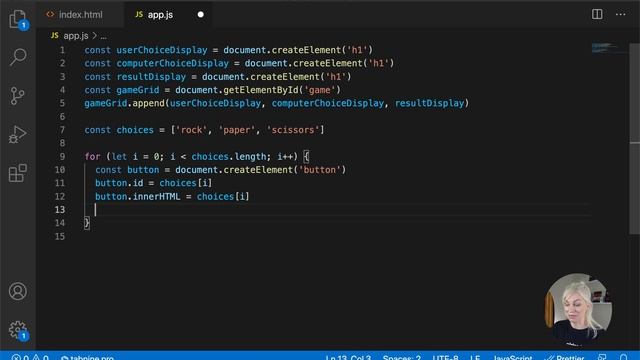Select language mode JavaScript
The image size is (640, 360).
click(x=513, y=357)
